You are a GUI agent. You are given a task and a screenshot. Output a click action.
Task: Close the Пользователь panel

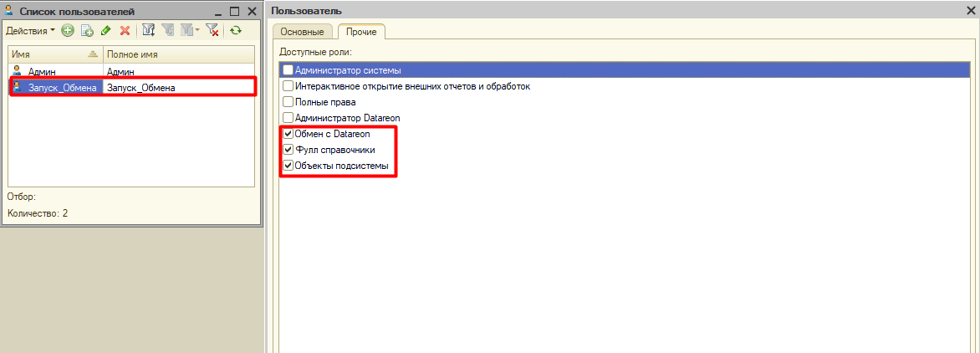pos(971,10)
